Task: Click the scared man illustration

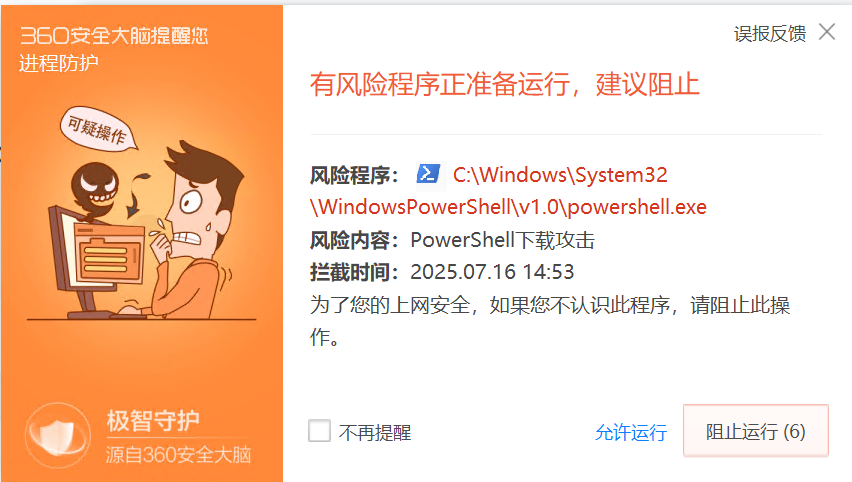Action: pos(190,228)
